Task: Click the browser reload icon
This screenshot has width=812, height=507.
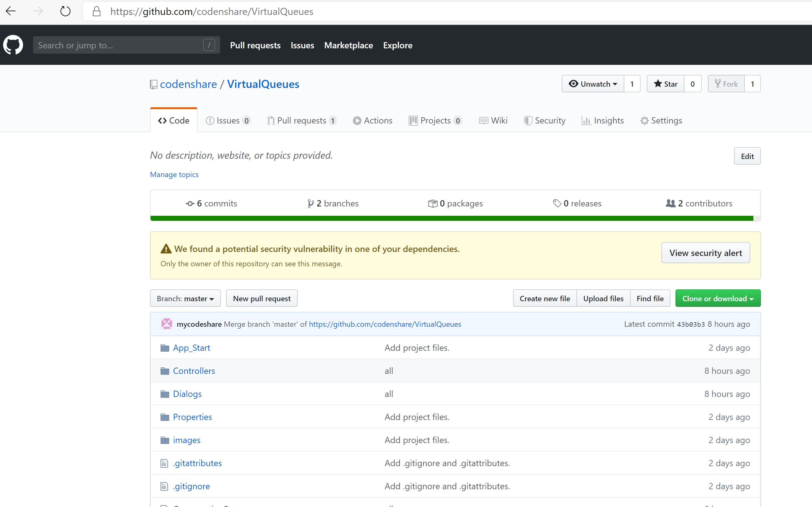Action: (65, 12)
